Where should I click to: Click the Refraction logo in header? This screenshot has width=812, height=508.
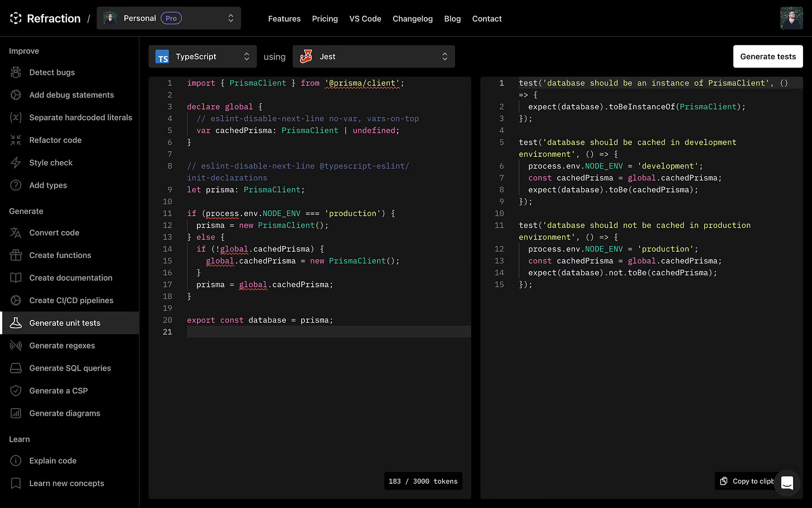click(x=45, y=18)
